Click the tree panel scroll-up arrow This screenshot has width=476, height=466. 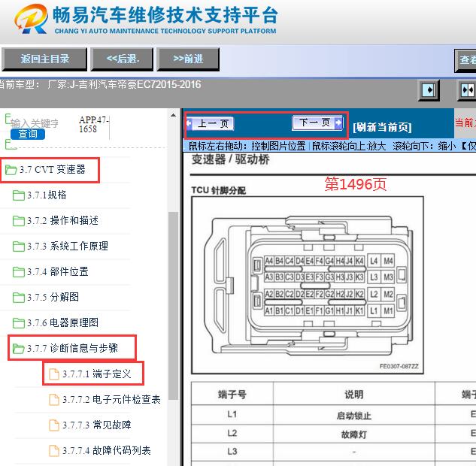pos(173,115)
